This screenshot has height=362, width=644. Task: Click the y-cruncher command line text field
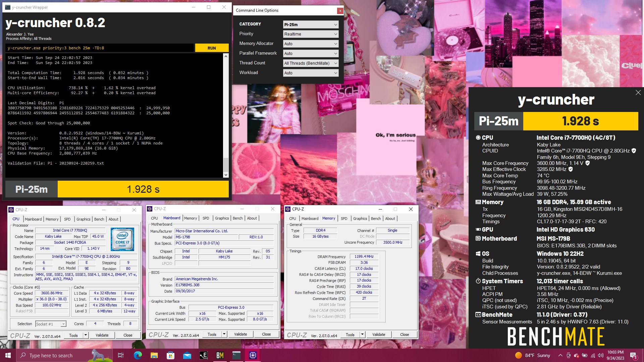click(100, 48)
